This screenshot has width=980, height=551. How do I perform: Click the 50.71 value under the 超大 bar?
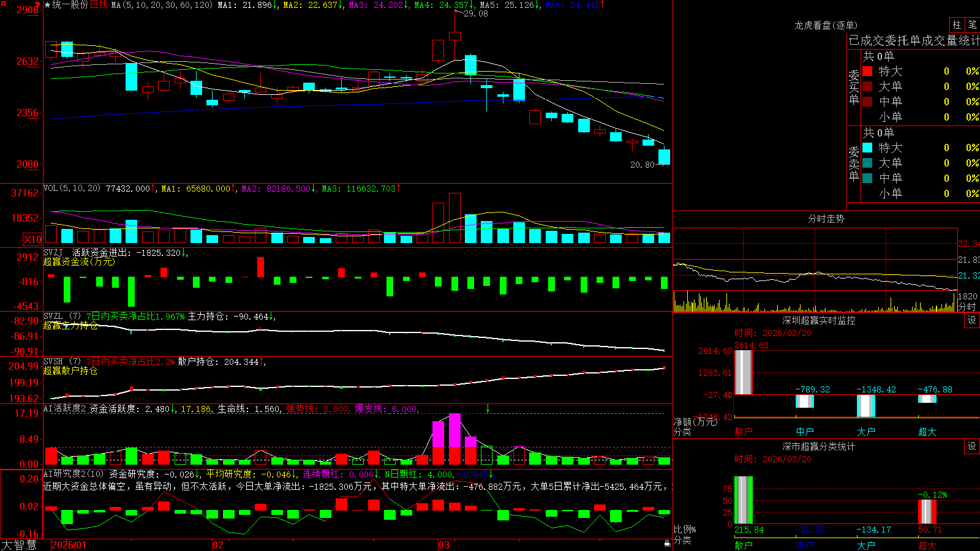click(x=930, y=530)
